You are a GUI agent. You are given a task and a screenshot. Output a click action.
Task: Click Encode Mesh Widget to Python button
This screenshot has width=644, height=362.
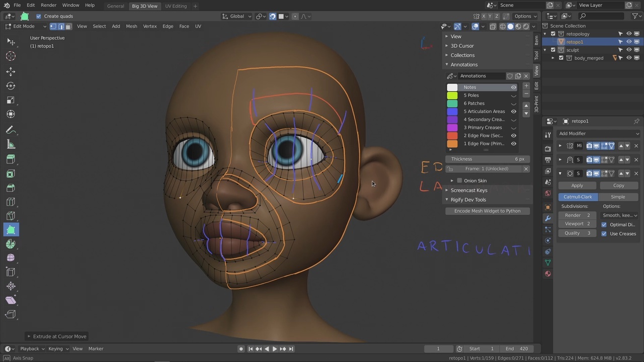pyautogui.click(x=487, y=211)
